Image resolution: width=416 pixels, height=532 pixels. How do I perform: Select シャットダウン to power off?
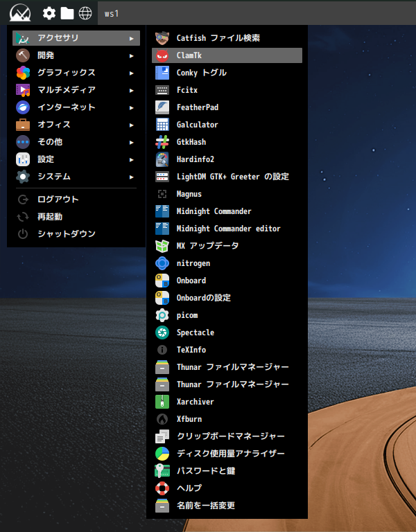(x=76, y=233)
